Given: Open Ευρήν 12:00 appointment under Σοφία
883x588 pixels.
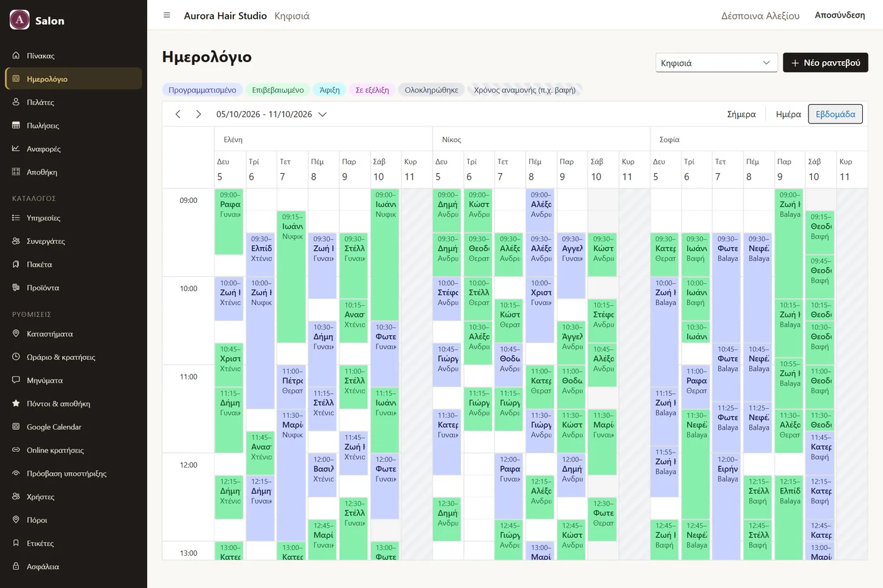Looking at the screenshot, I should 727,506.
